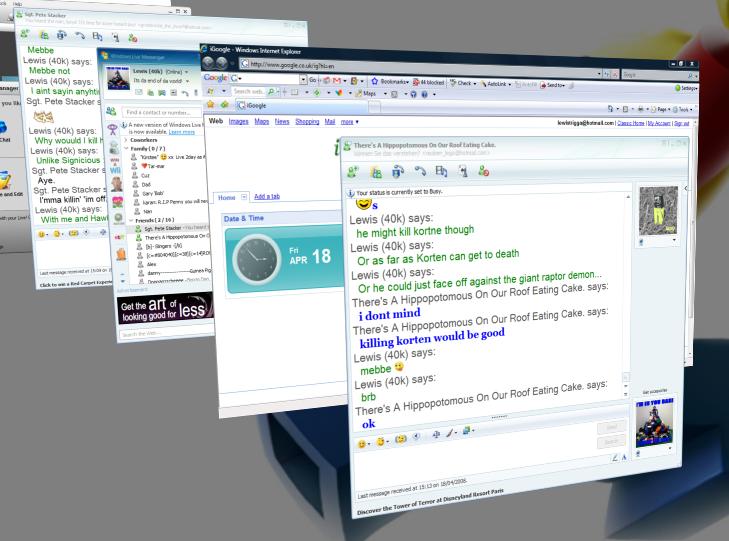Collapse display picture panel arrow in Hippopotomous chat
Viewport: 729px width, 541px height.
tap(686, 188)
